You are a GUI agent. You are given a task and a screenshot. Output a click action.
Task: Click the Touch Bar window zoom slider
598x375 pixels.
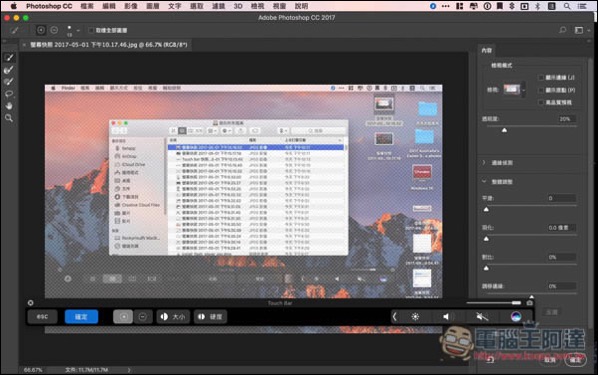coord(494,303)
